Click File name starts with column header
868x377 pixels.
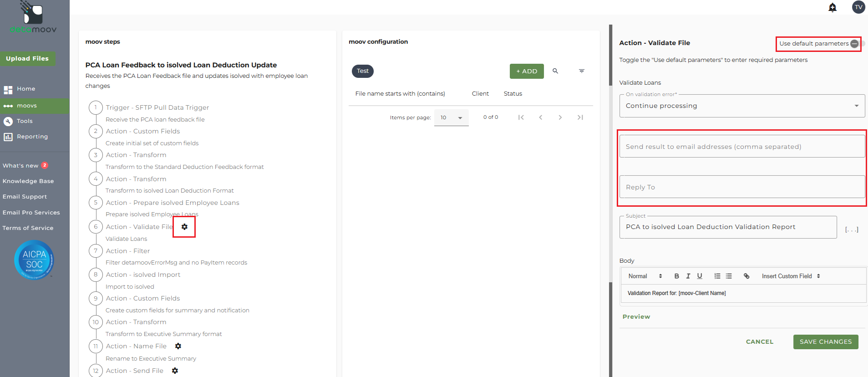point(400,94)
